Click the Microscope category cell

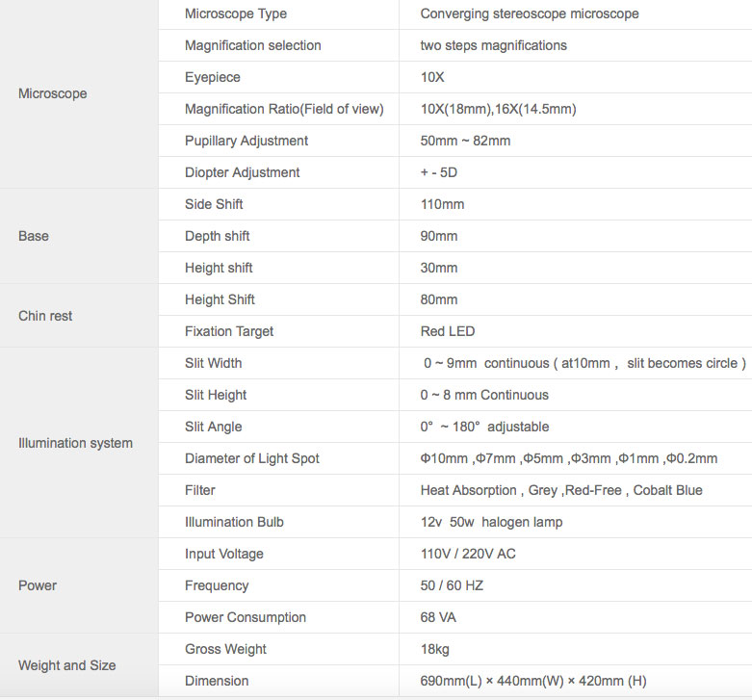[x=53, y=93]
